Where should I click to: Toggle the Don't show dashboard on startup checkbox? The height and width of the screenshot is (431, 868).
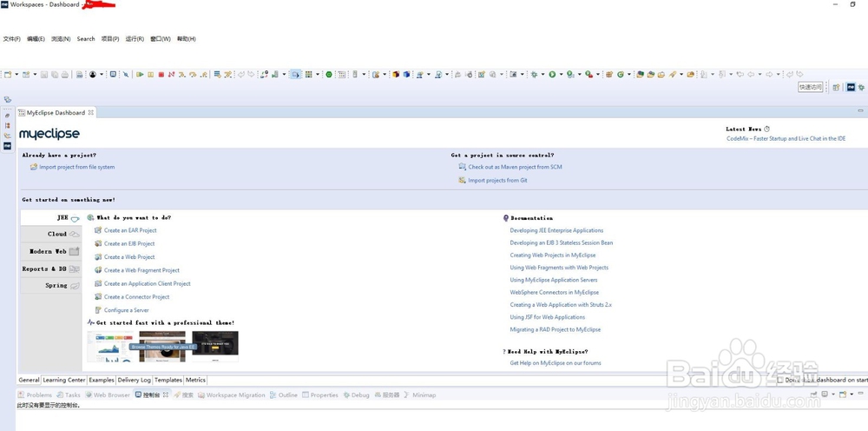tap(780, 380)
